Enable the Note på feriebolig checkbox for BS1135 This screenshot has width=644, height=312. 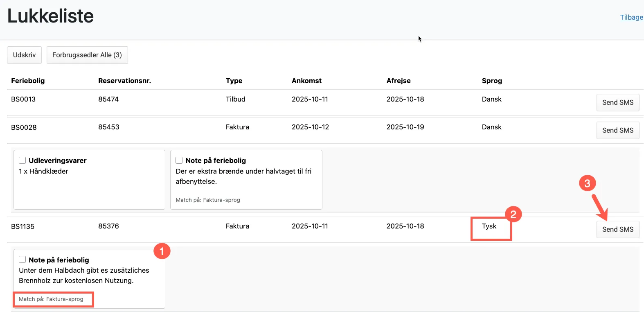[23, 260]
